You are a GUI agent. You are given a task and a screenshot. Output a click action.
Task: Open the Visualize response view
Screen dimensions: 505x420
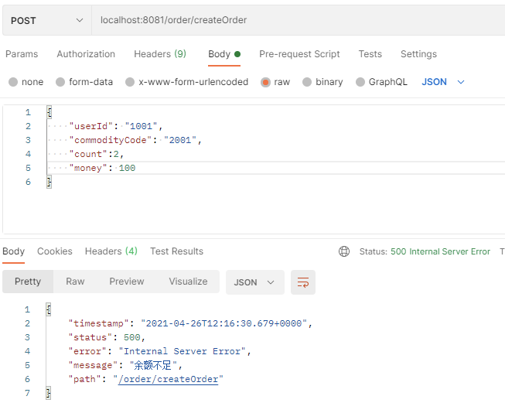(x=188, y=282)
